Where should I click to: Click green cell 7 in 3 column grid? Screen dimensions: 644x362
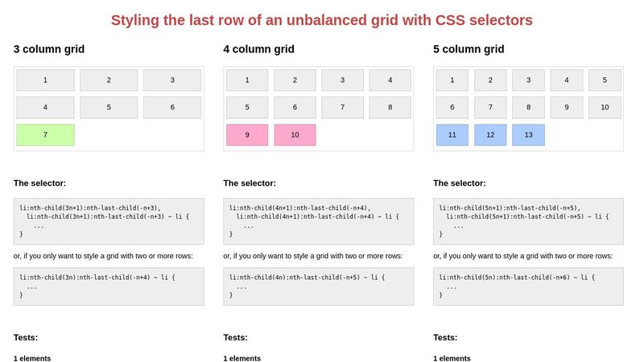[45, 134]
